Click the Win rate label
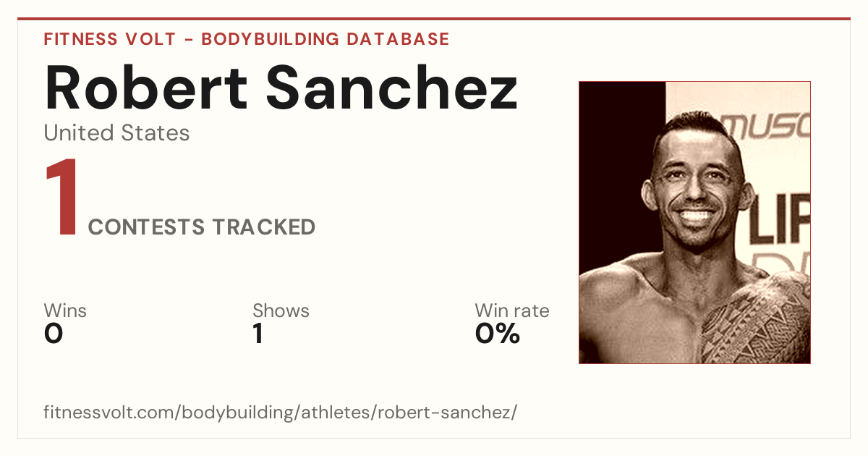Image resolution: width=868 pixels, height=456 pixels. tap(512, 311)
